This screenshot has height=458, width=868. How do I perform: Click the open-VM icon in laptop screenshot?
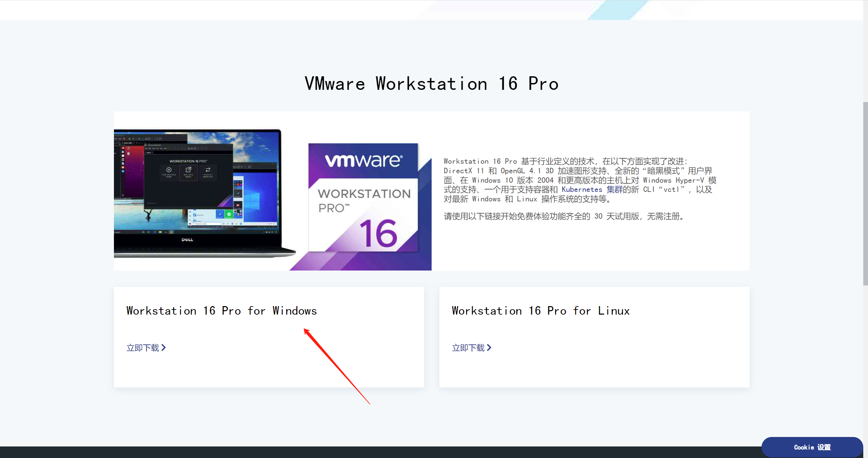[x=189, y=170]
